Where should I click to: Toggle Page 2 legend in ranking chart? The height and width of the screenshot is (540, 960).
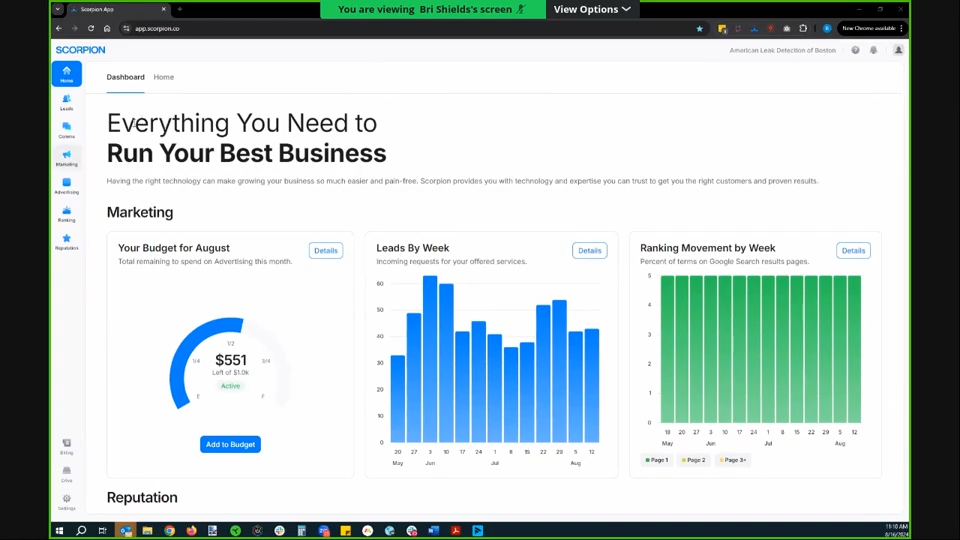click(693, 460)
